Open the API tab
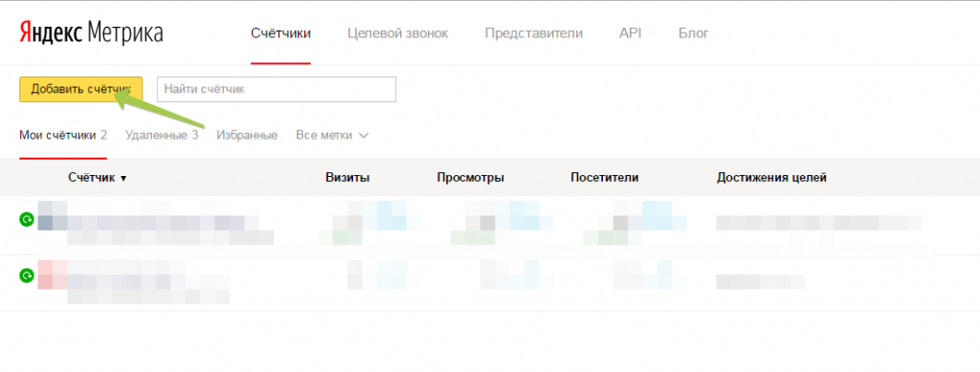The height and width of the screenshot is (372, 980). click(x=630, y=33)
